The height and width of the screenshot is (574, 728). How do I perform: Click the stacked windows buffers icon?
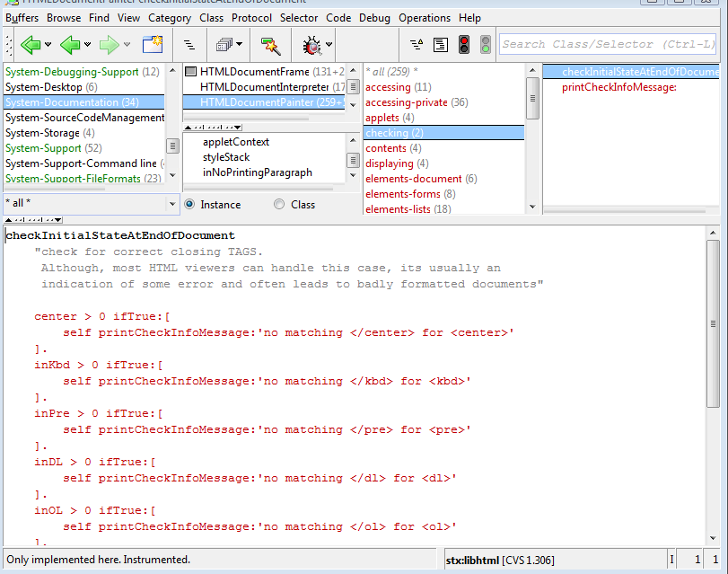224,45
